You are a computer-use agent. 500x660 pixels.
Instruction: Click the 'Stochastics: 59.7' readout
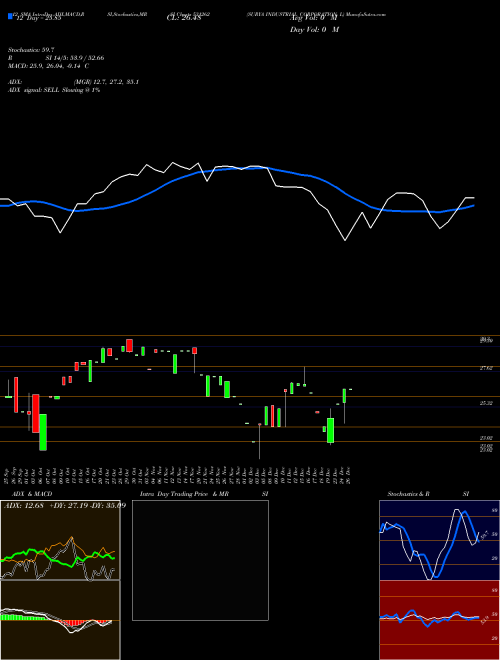pos(30,49)
